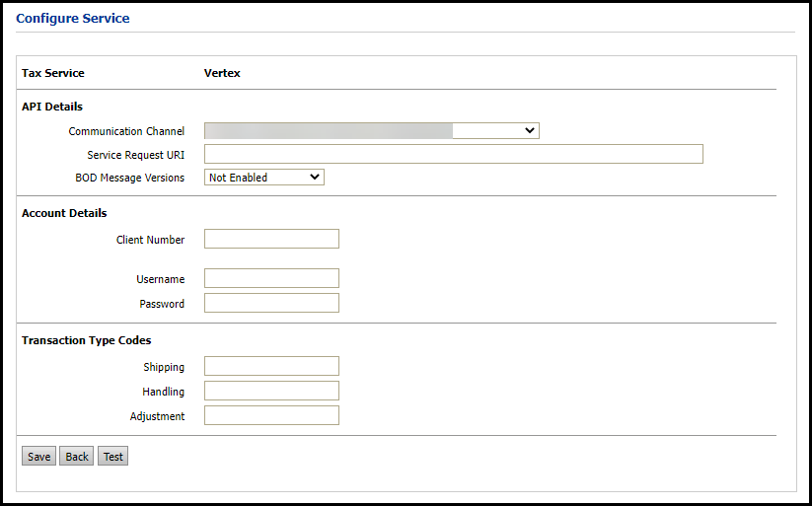The image size is (812, 506).
Task: Click the API Details section heading
Action: click(52, 107)
